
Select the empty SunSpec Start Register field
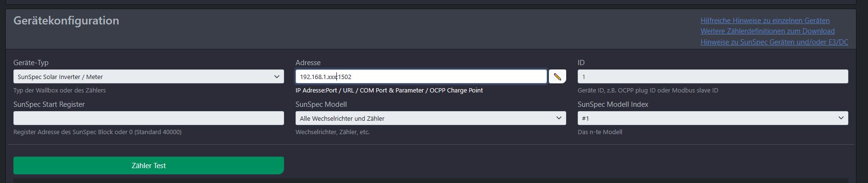click(149, 118)
